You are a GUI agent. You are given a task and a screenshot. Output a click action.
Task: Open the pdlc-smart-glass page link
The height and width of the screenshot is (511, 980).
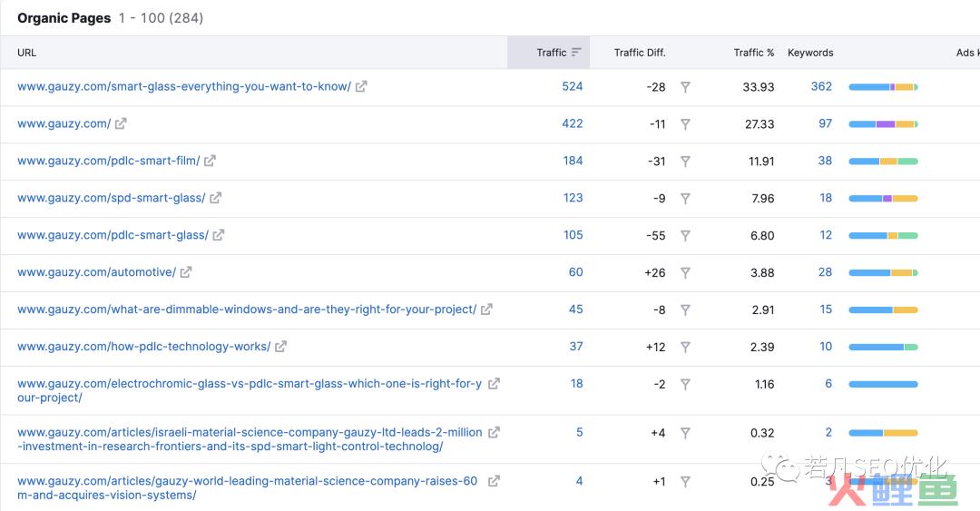click(113, 235)
